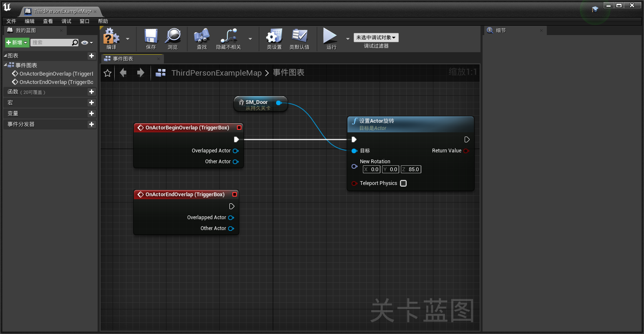The width and height of the screenshot is (644, 334).
Task: Enable the Teleport Physics checkbox
Action: click(x=403, y=183)
